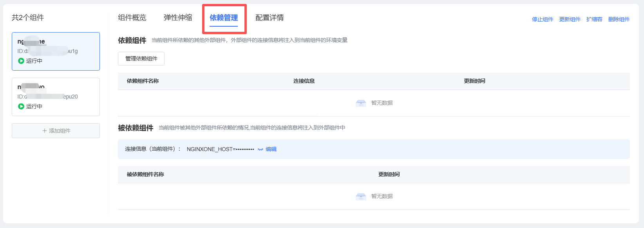Click the 停止组件 link
The image size is (644, 228).
[x=542, y=19]
